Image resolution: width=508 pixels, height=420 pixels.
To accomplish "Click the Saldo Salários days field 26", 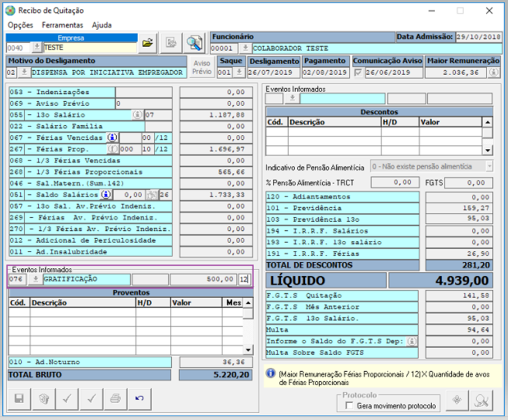I will tap(165, 195).
